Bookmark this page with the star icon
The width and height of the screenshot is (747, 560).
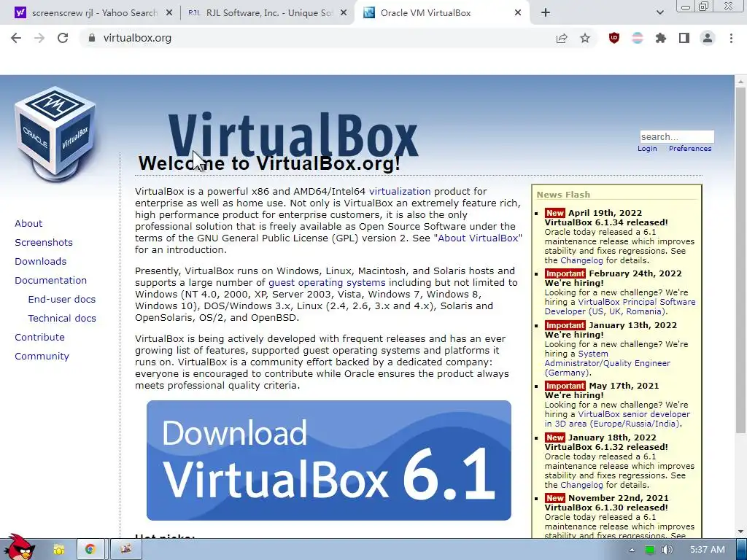[x=585, y=38]
